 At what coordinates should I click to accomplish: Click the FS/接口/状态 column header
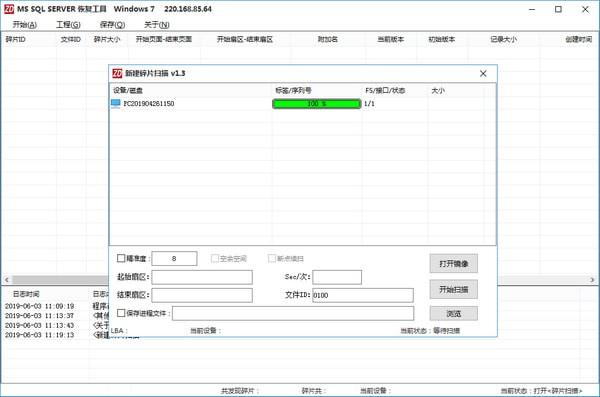pos(385,90)
